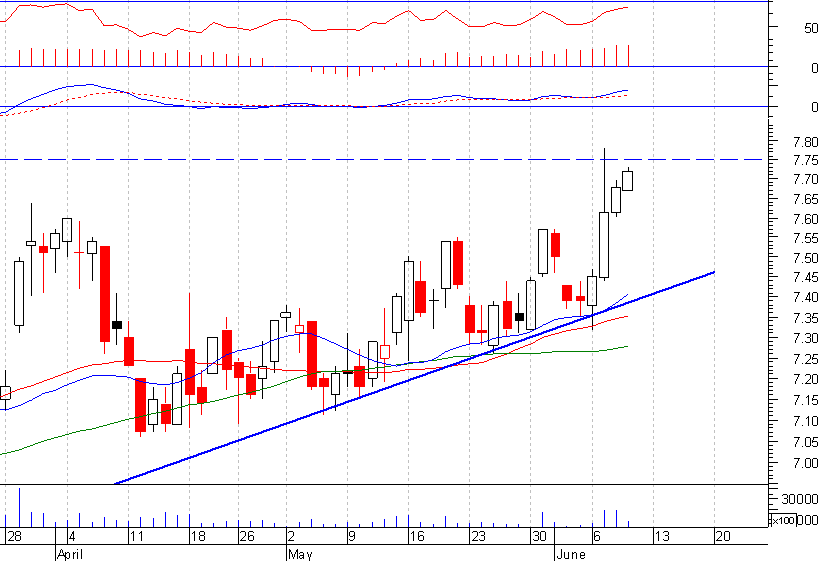The image size is (823, 561).
Task: Click the 7.00 price axis label
Action: click(x=805, y=463)
